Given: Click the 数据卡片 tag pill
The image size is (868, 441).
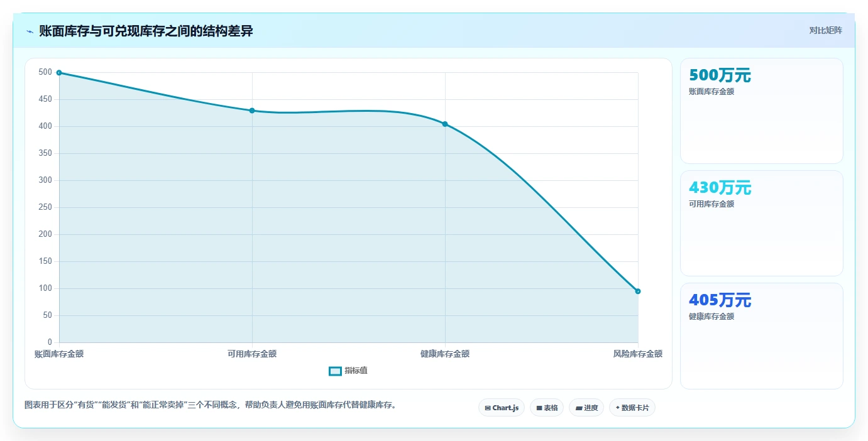Looking at the screenshot, I should pyautogui.click(x=632, y=408).
